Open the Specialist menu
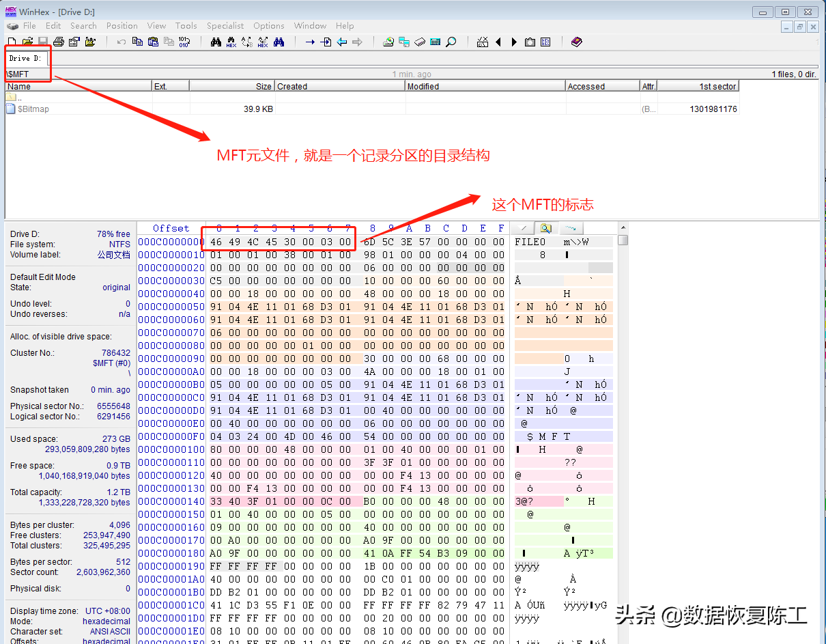The height and width of the screenshot is (644, 826). [225, 26]
